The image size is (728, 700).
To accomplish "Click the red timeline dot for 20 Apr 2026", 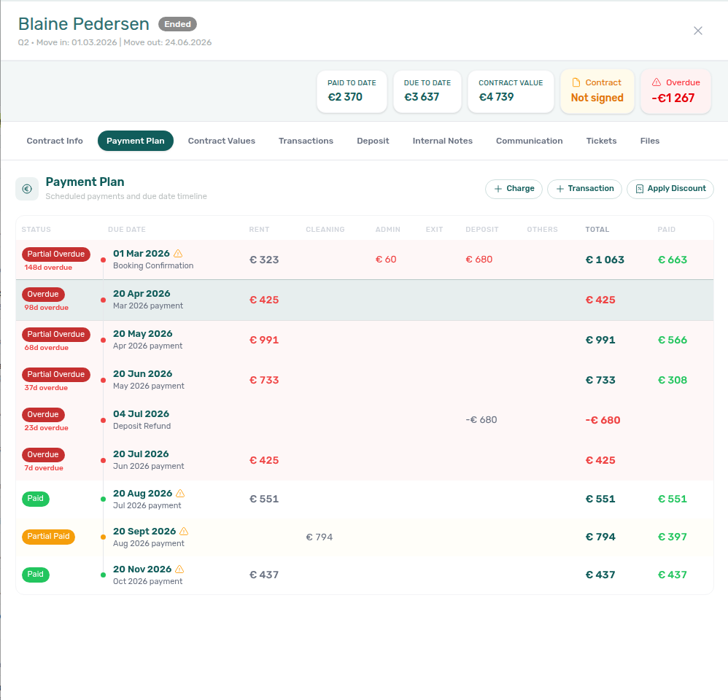I will coord(103,300).
